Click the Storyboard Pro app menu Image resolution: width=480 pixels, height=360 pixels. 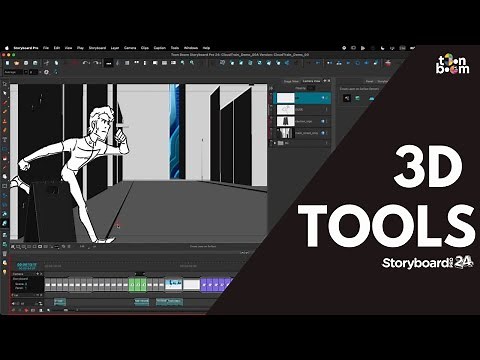(x=26, y=48)
